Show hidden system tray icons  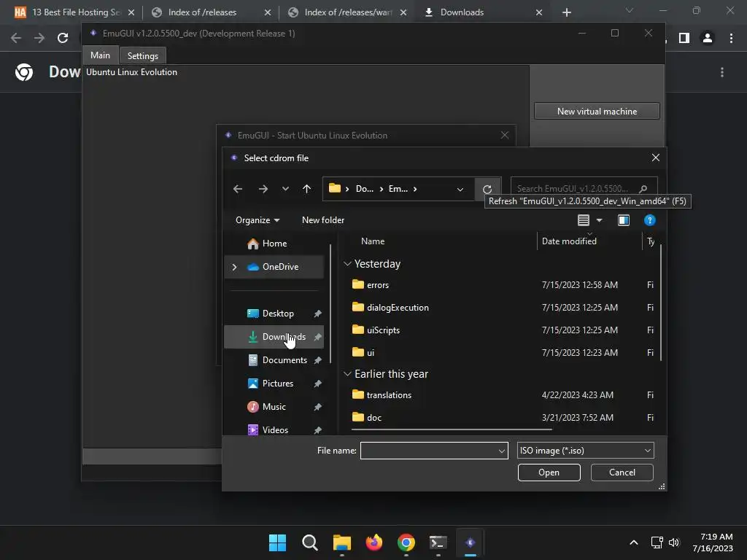pyautogui.click(x=634, y=542)
